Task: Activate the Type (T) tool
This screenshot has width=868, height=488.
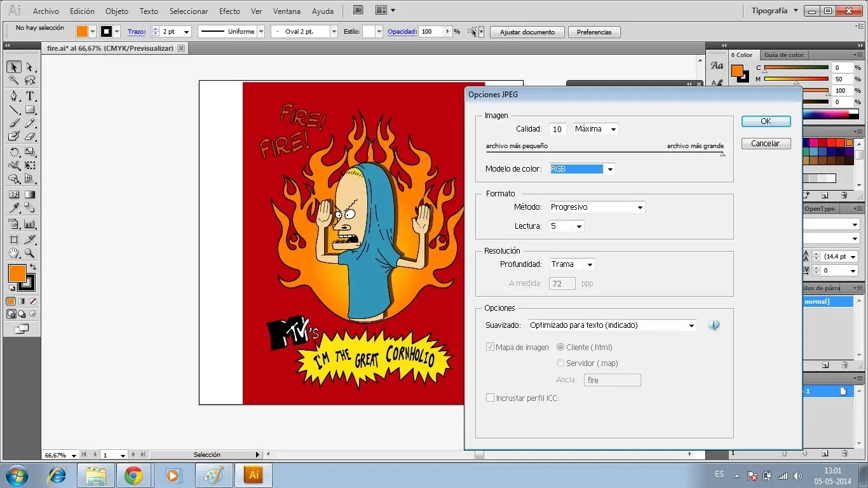Action: 30,96
